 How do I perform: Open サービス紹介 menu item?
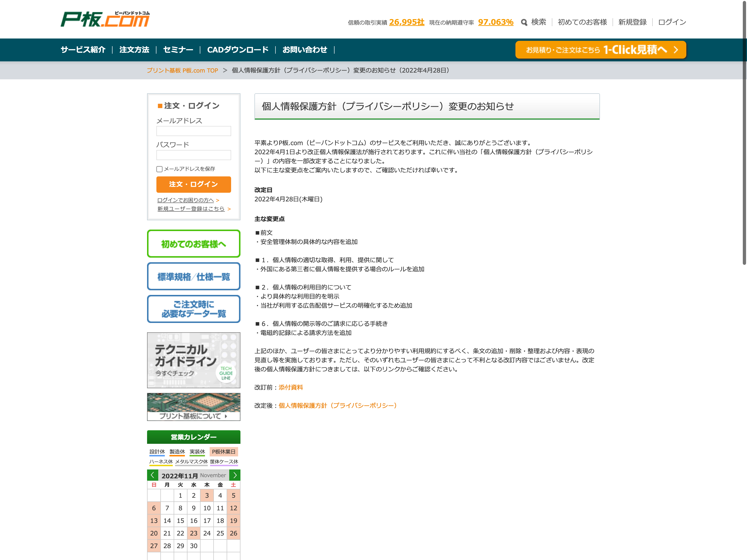83,50
